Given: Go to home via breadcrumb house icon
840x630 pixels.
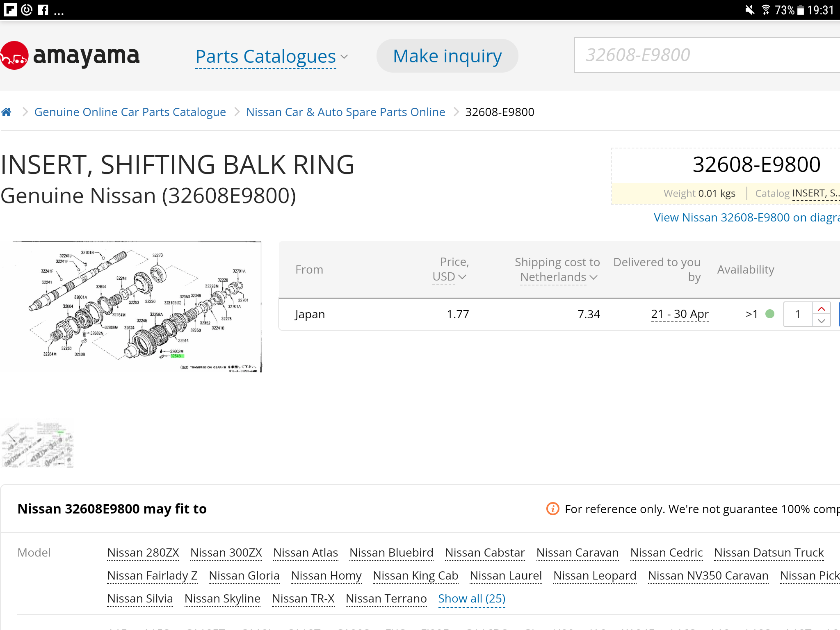Looking at the screenshot, I should click(x=6, y=112).
